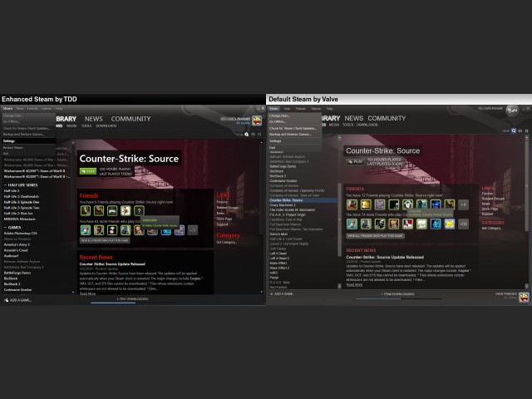
Task: Click View All Friends button in Default Steam
Action: click(375, 235)
